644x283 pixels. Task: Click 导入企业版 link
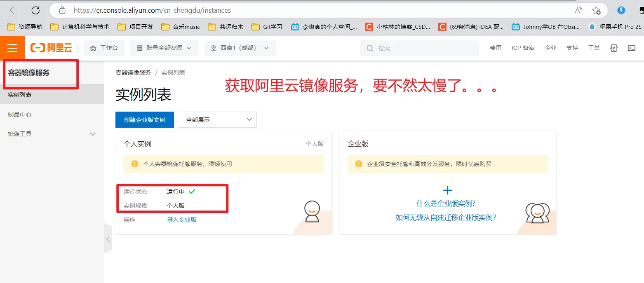[181, 220]
